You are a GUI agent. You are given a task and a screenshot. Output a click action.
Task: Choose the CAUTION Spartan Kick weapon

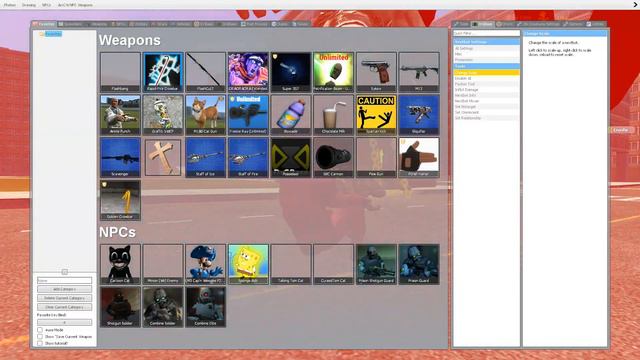coord(376,115)
